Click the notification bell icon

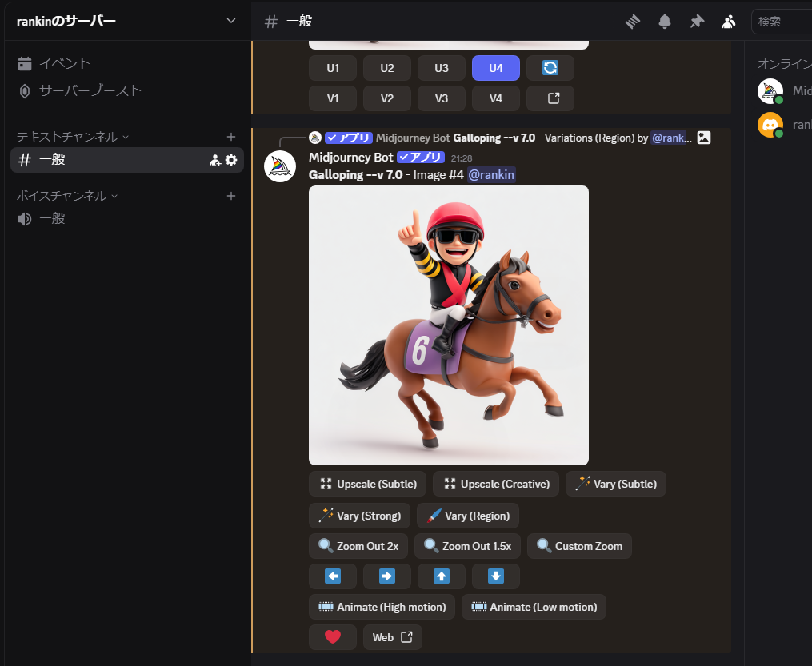(x=665, y=22)
